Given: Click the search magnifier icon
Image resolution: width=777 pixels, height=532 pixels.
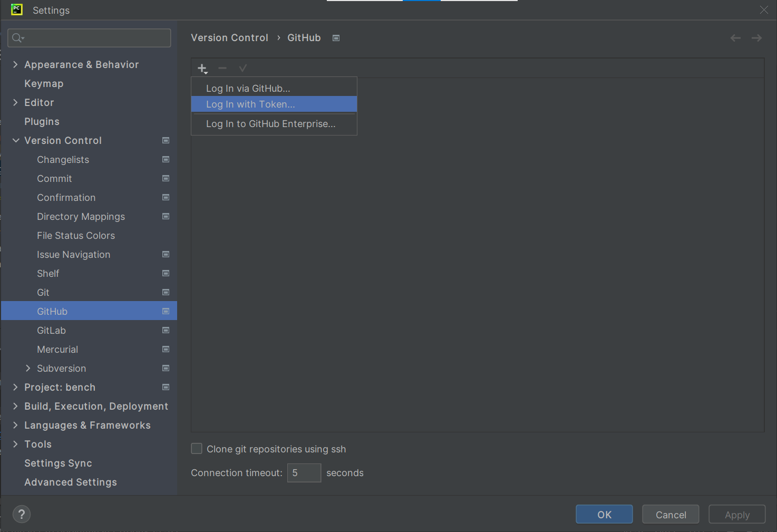Looking at the screenshot, I should (17, 38).
